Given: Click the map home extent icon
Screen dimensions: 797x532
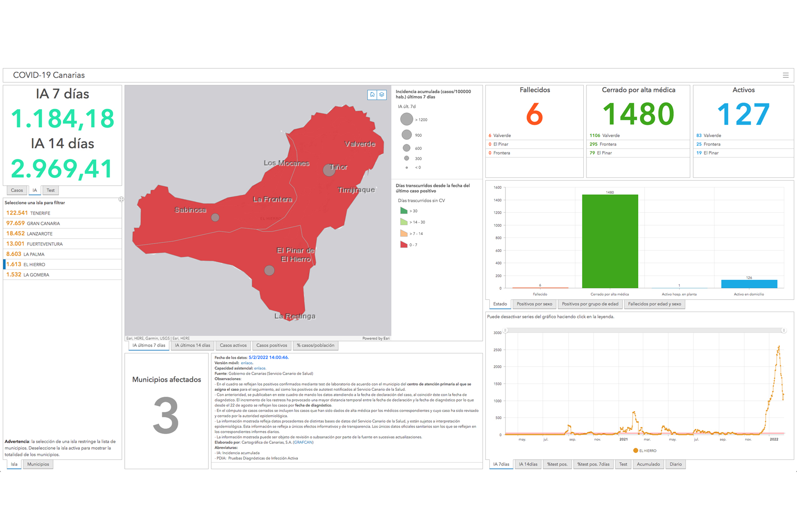Looking at the screenshot, I should pyautogui.click(x=372, y=95).
